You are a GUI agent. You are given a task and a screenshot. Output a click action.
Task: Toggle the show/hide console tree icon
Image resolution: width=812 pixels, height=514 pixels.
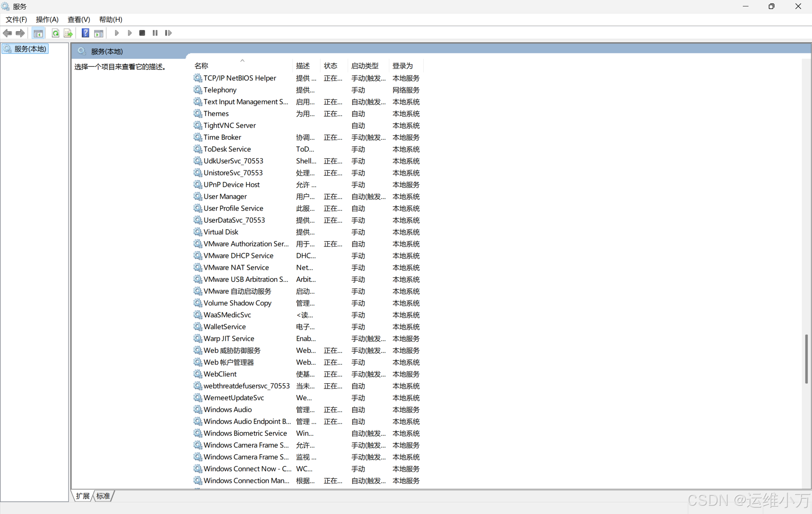tap(38, 33)
